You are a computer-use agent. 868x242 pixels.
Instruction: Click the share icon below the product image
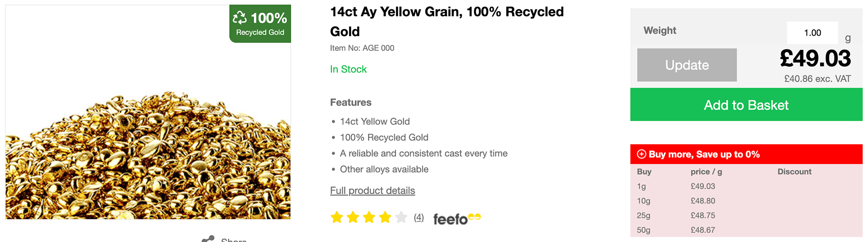pyautogui.click(x=208, y=239)
